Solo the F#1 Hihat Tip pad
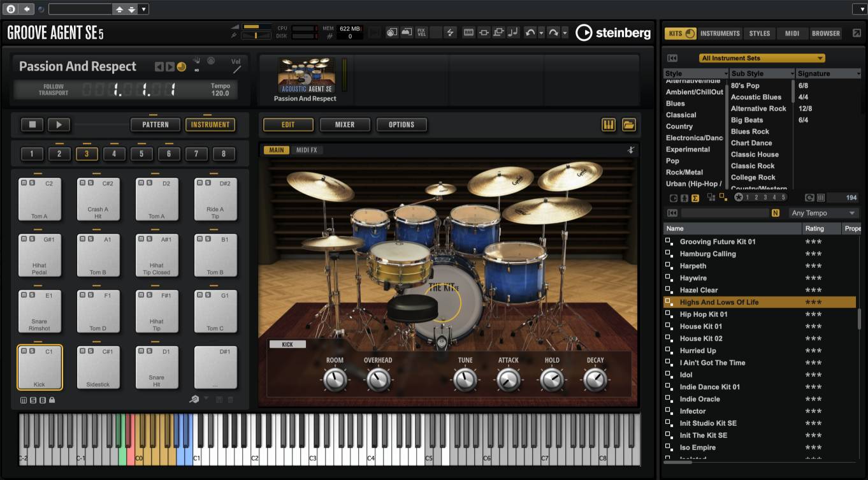The height and width of the screenshot is (480, 868). click(148, 295)
